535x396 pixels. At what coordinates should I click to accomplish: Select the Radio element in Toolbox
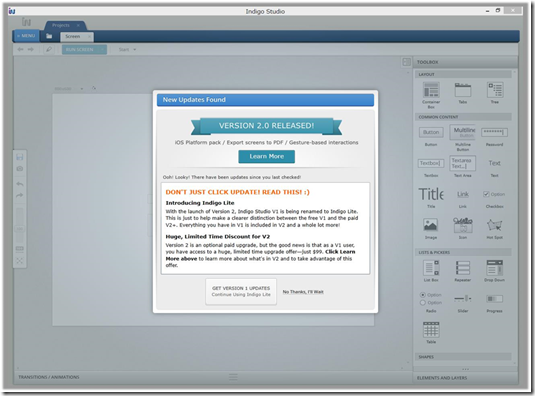[431, 302]
